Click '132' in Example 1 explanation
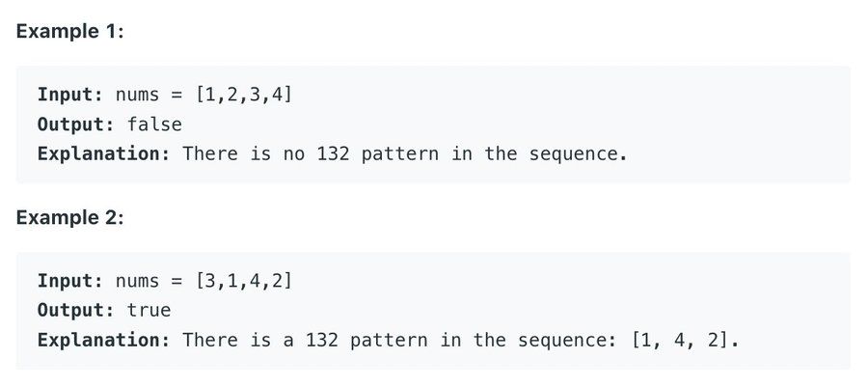 [334, 153]
